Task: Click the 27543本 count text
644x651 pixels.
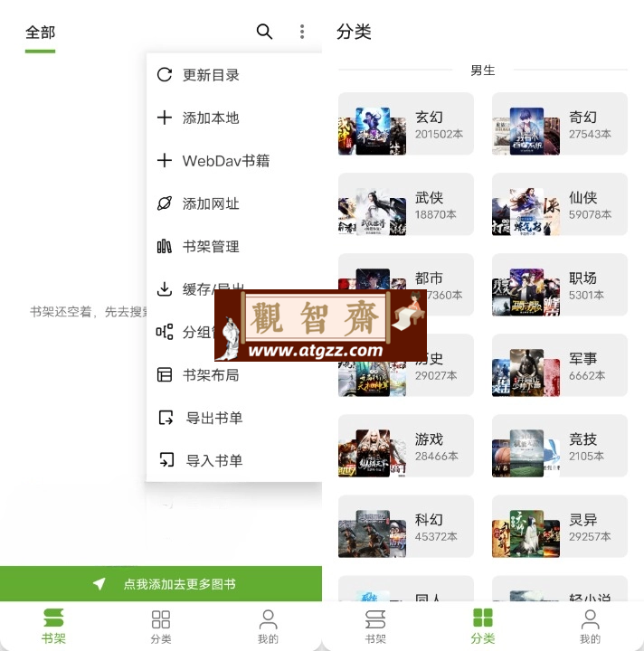Action: pos(590,134)
